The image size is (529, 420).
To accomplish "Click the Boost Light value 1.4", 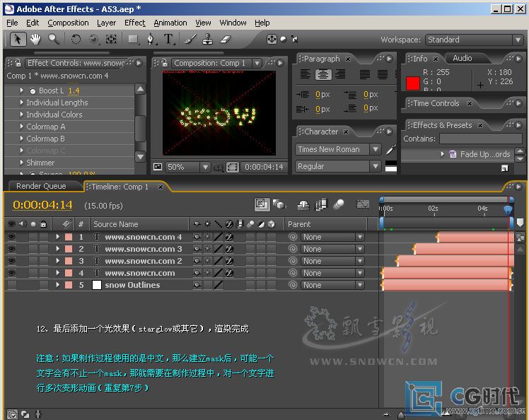I will pos(74,91).
